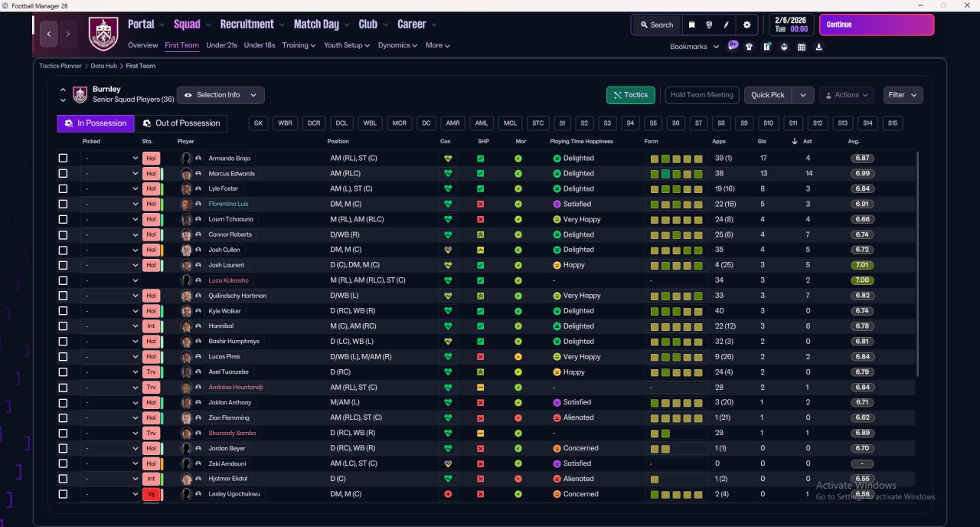Open the Picked dropdown for Armando Broja
Viewport: 980px width, 527px height.
click(111, 159)
